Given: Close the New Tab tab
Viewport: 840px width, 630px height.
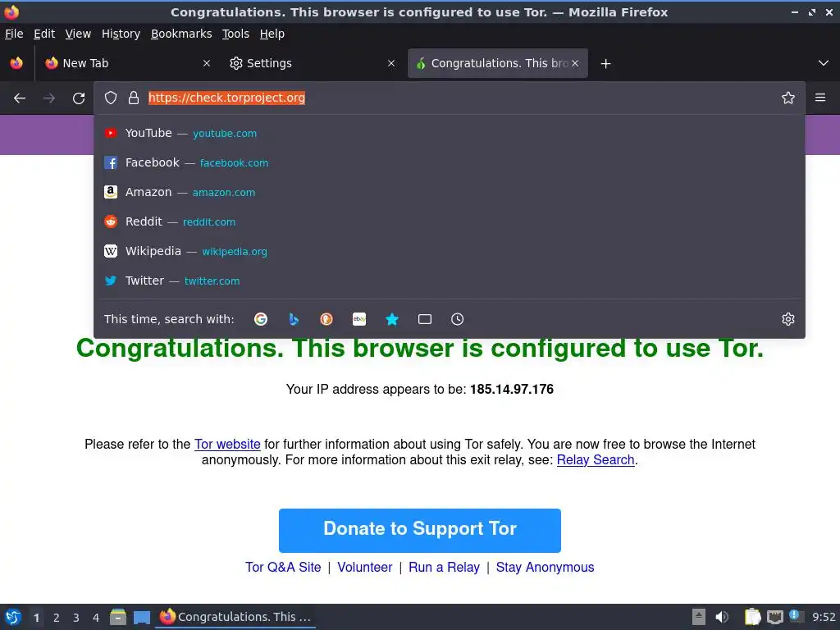Looking at the screenshot, I should 207,63.
